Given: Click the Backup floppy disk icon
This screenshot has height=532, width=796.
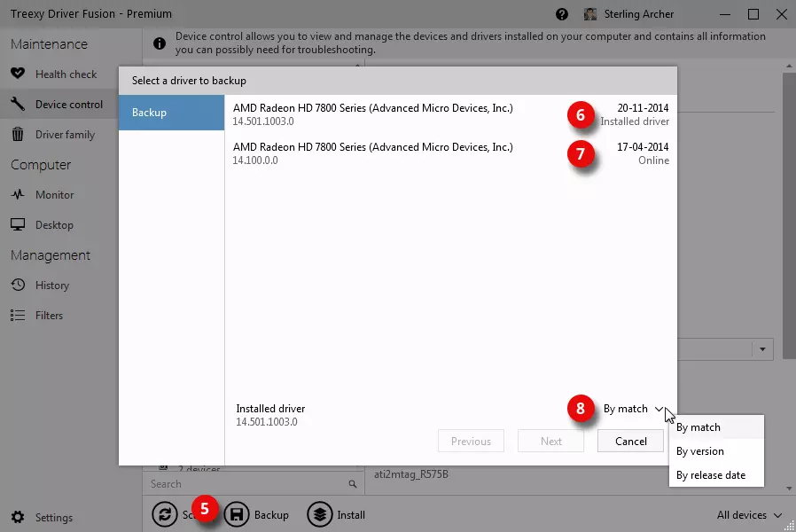Looking at the screenshot, I should 237,514.
